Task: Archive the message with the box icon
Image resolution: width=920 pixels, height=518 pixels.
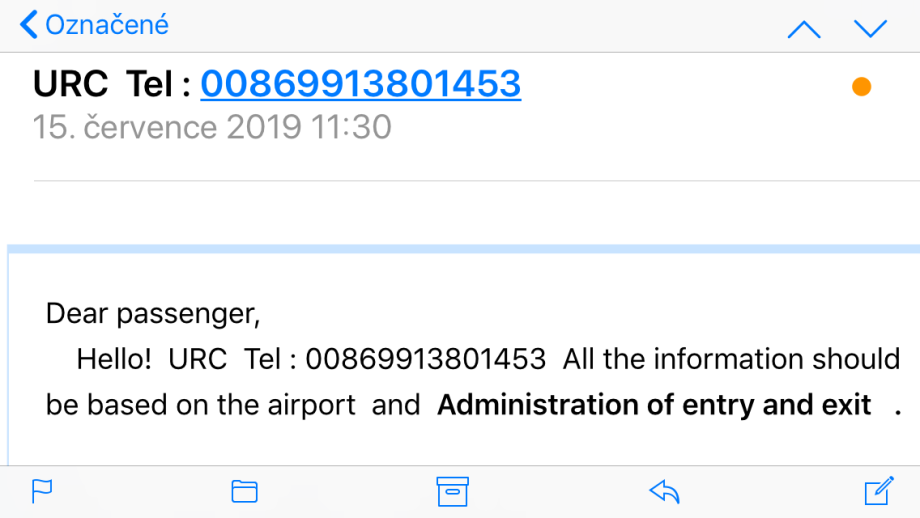Action: (453, 491)
